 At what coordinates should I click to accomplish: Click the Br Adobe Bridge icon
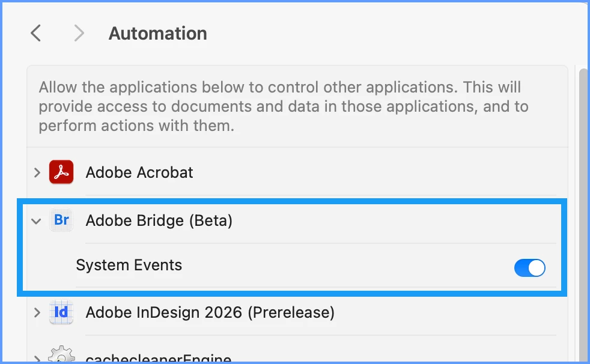pyautogui.click(x=61, y=220)
